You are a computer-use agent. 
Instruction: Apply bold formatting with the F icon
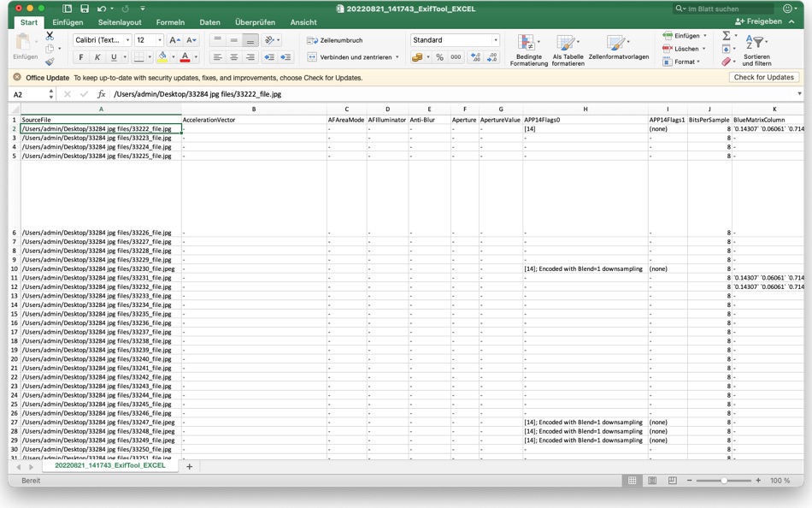click(80, 56)
